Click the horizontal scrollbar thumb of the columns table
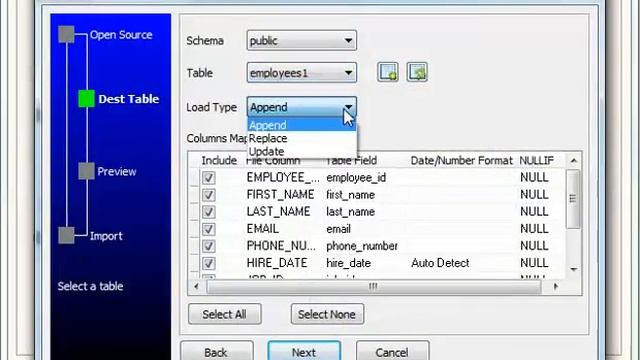 [373, 287]
